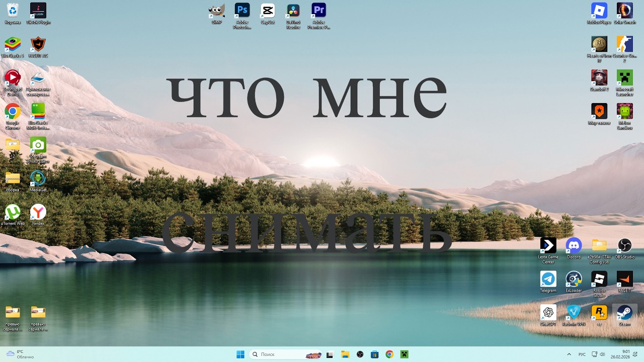
Task: Click the MediaGet desktop shortcut
Action: (x=38, y=182)
